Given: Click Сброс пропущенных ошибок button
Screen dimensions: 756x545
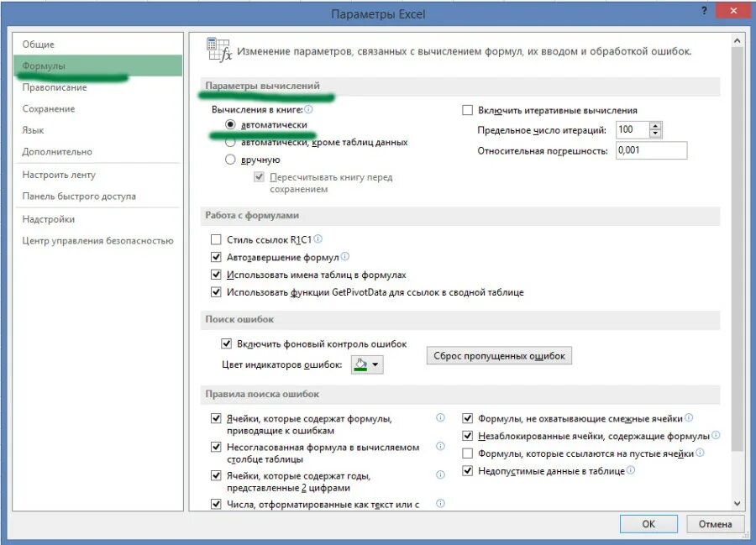Looking at the screenshot, I should (499, 355).
